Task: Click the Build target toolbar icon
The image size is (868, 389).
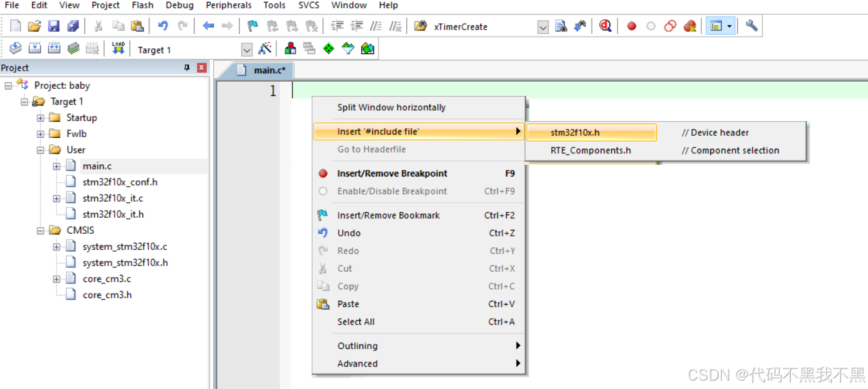Action: (x=35, y=48)
